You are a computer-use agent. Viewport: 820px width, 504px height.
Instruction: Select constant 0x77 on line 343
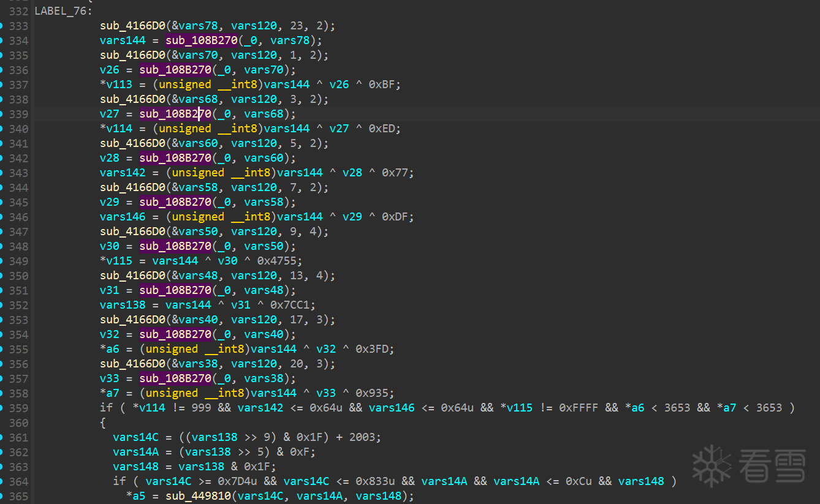(x=395, y=173)
